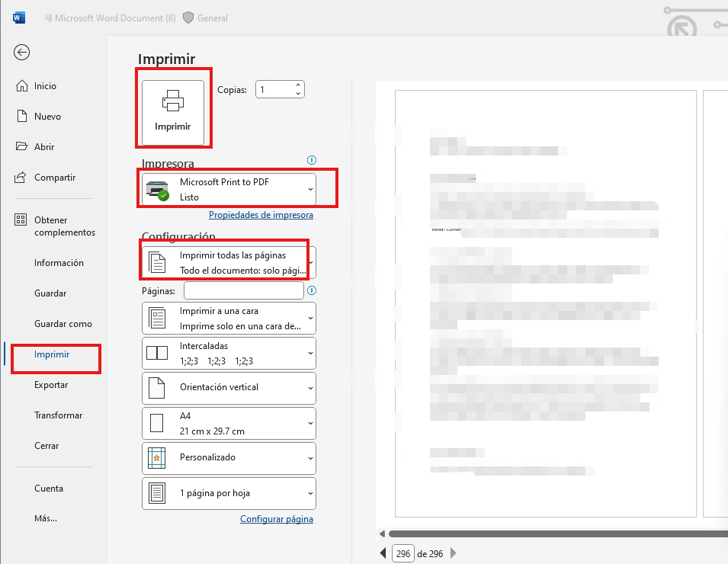Click the printer icon with green checkmark
This screenshot has width=728, height=564.
(157, 190)
